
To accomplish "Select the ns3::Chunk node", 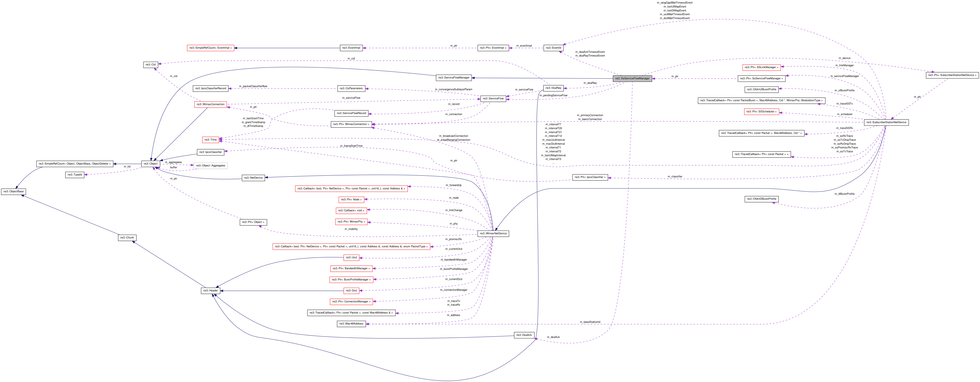I will coord(127,238).
